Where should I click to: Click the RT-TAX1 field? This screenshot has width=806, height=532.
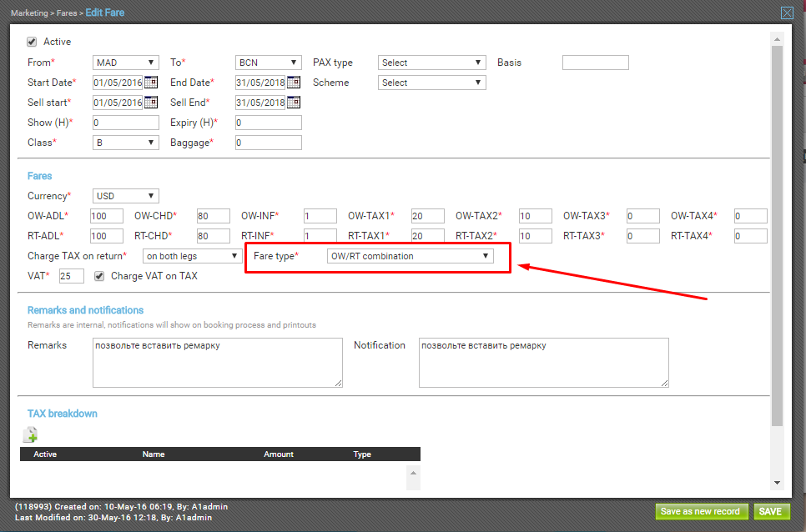(428, 236)
